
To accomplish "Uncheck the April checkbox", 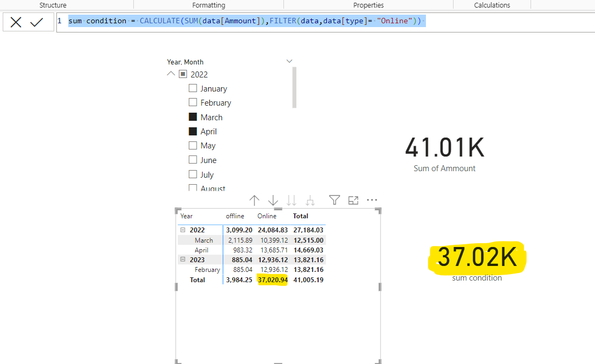I will 193,131.
